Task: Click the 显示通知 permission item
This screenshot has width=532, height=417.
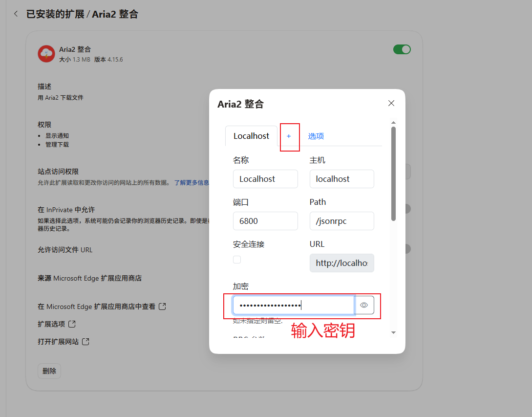Action: point(57,136)
